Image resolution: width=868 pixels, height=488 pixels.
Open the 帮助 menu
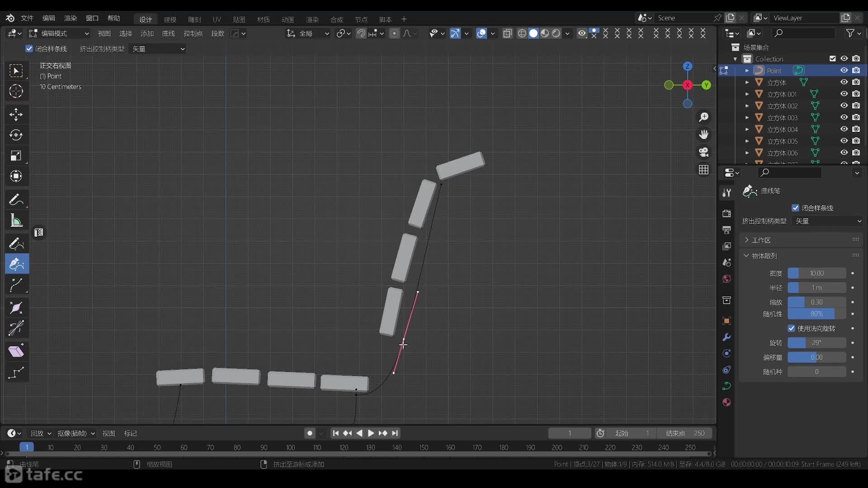tap(114, 18)
